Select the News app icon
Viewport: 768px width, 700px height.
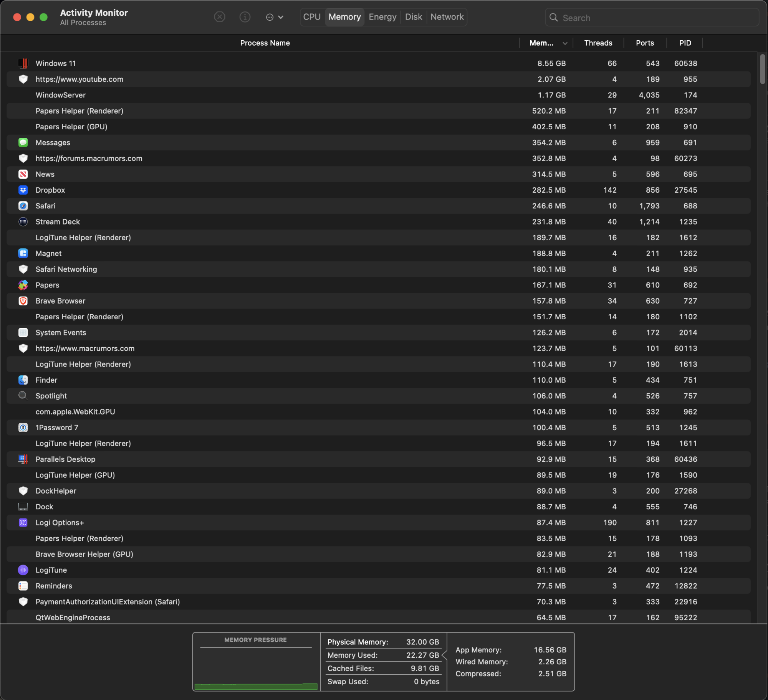coord(23,174)
